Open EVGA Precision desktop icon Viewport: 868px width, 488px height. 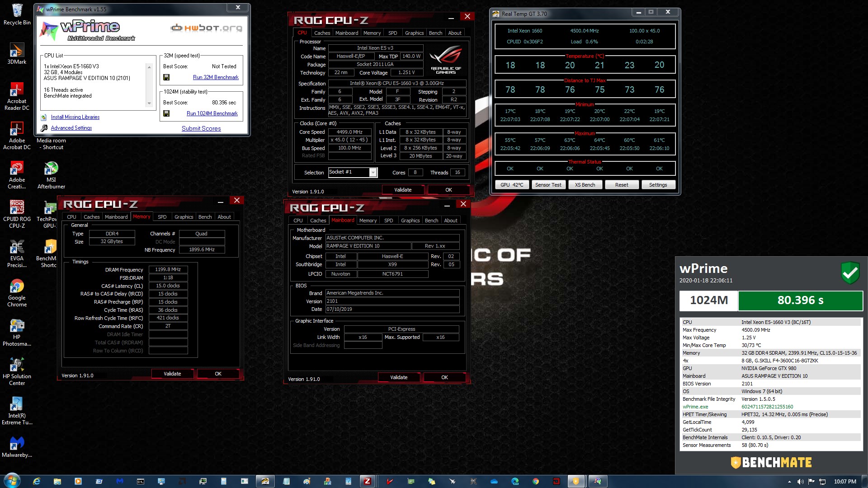17,253
